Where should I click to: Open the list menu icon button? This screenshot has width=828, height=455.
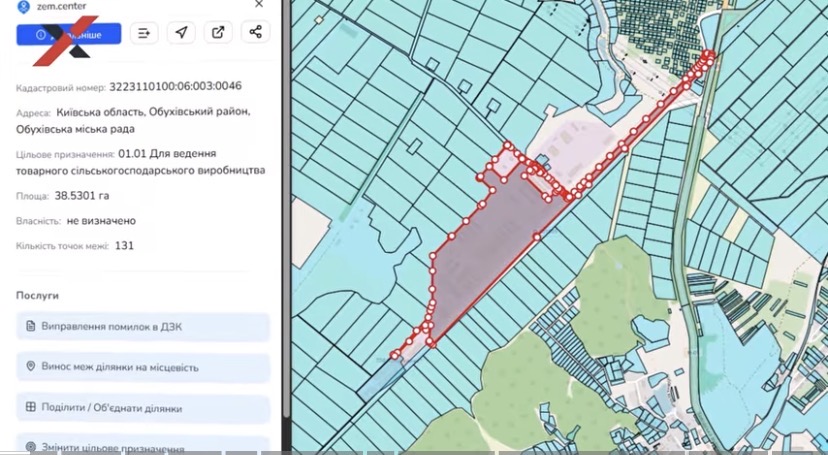(x=144, y=33)
